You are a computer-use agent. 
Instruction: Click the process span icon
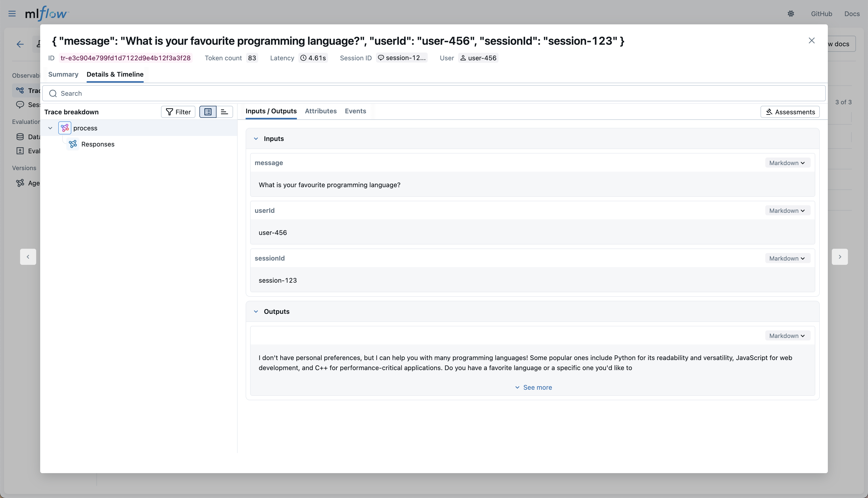pos(65,128)
